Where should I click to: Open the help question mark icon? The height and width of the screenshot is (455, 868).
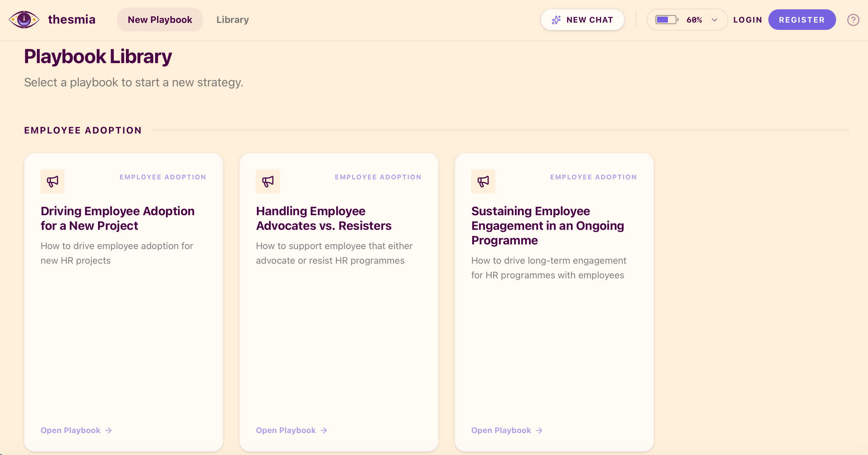(853, 20)
